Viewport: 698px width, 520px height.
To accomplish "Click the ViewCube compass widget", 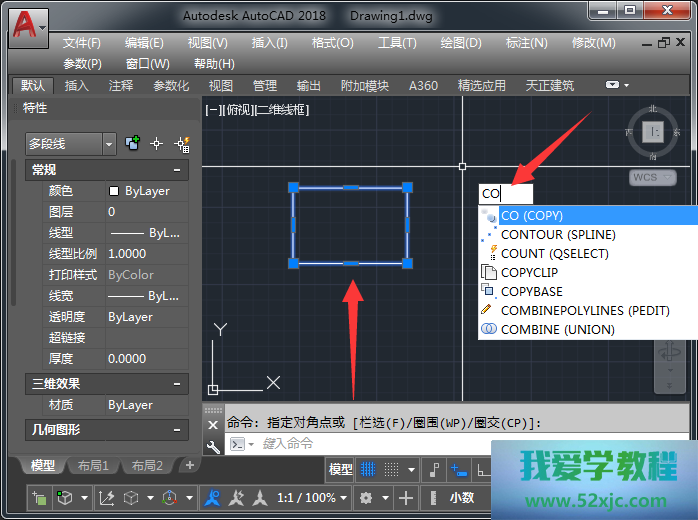I will point(652,133).
